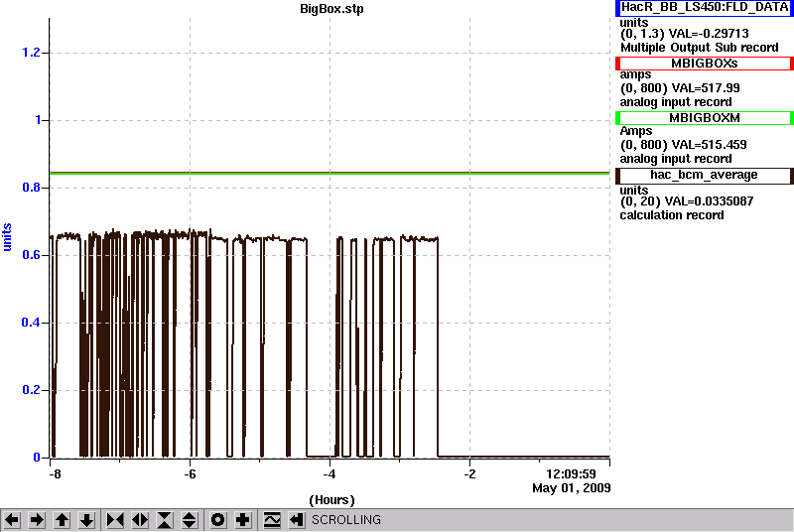Click the -6 hours time axis tick label

[x=190, y=474]
